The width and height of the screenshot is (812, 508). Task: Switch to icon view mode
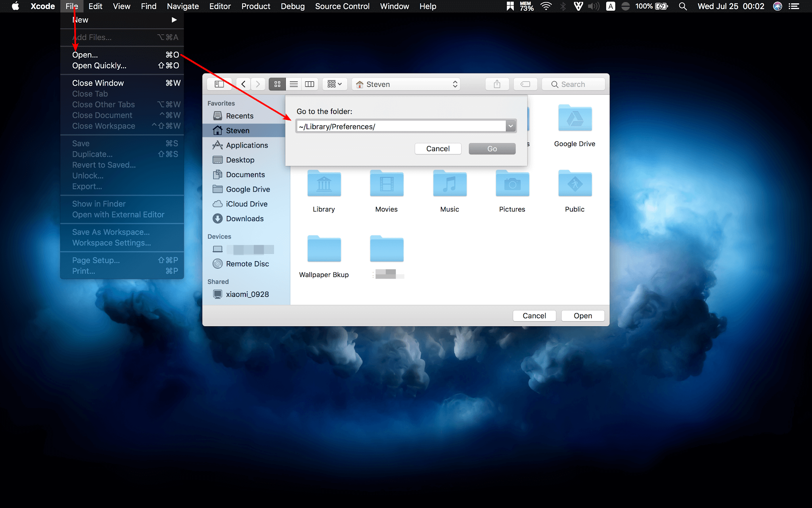point(277,84)
